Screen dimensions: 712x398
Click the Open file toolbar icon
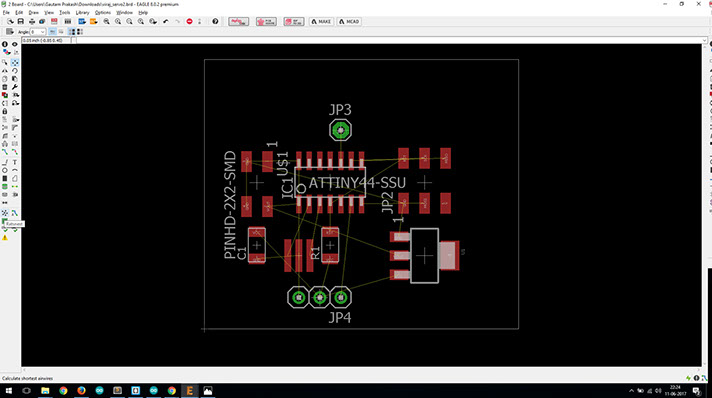point(10,21)
